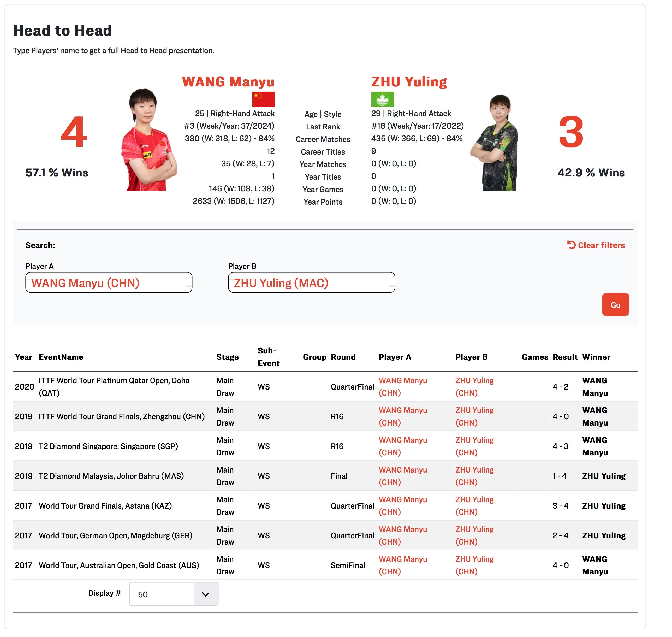Focus the Player B input field
Image resolution: width=672 pixels, height=637 pixels.
pyautogui.click(x=311, y=282)
